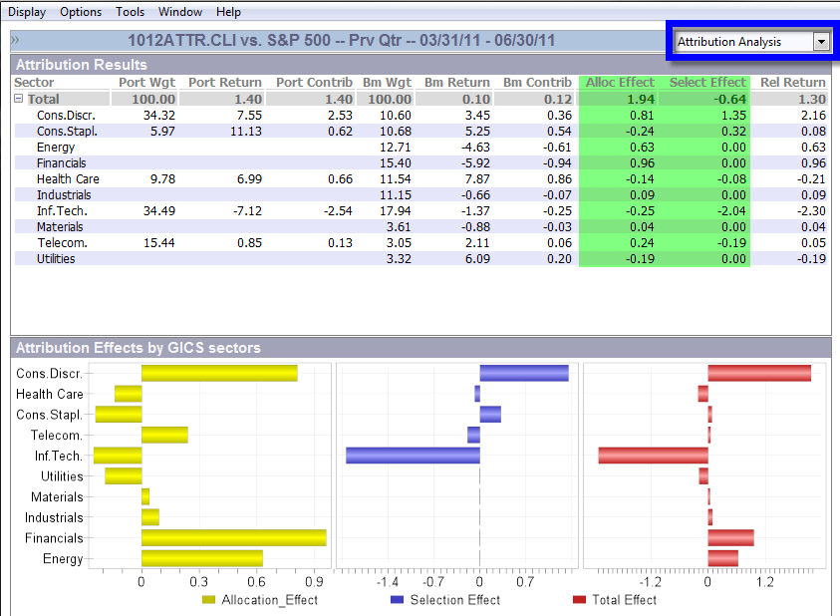
Task: Open the Window menu
Action: point(179,11)
